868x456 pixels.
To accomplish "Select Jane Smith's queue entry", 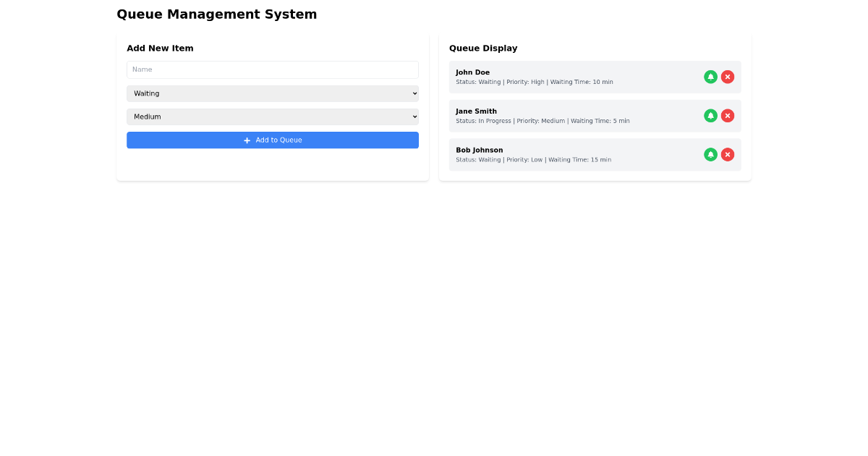I will tap(579, 115).
